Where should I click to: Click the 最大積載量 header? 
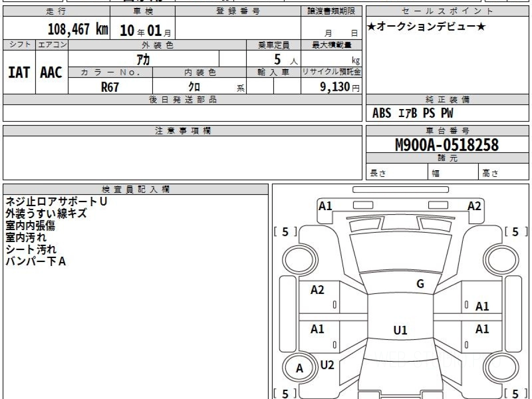coord(332,45)
